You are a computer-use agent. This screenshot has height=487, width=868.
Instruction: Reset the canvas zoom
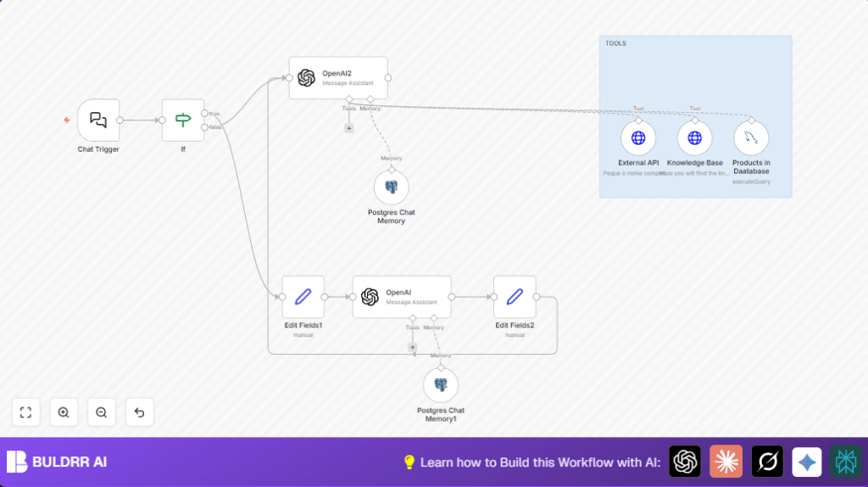click(x=140, y=412)
